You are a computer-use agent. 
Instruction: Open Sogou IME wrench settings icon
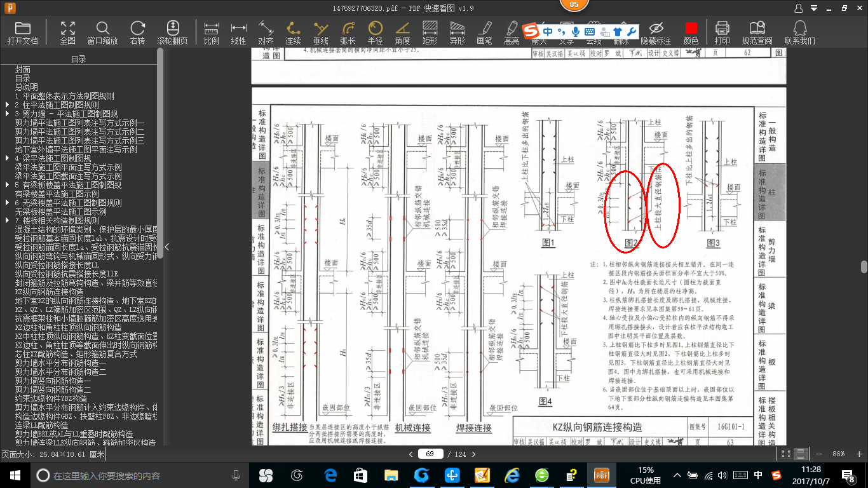631,32
